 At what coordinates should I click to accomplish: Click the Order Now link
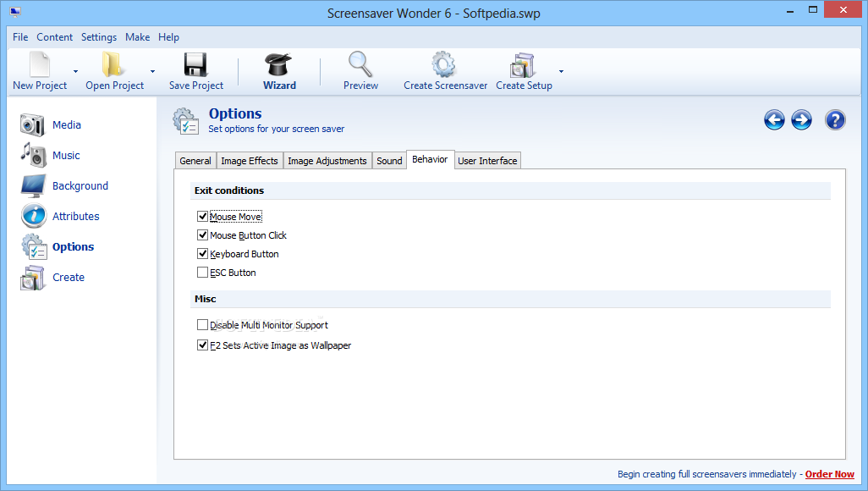tap(829, 474)
